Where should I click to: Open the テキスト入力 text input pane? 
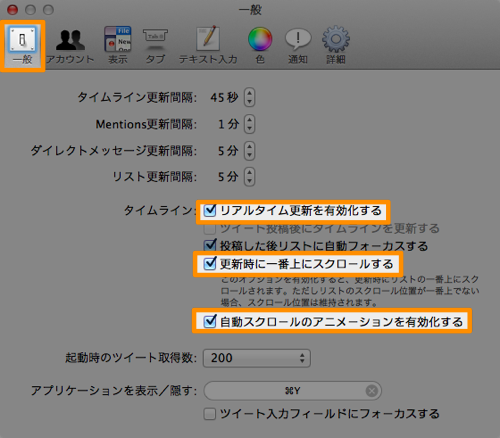(x=208, y=46)
